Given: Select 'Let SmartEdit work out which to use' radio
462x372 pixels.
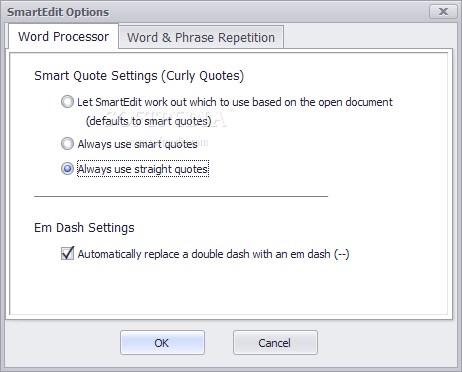Looking at the screenshot, I should tap(67, 102).
